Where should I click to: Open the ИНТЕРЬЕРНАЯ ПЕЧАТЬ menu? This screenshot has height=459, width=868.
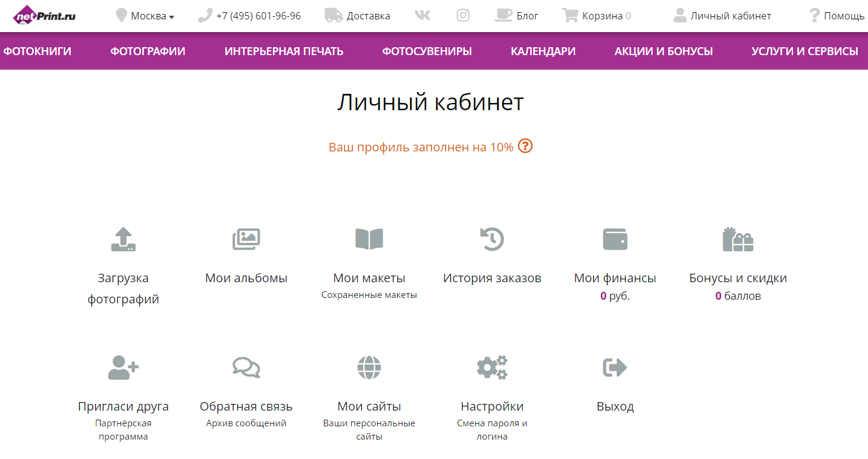(x=284, y=51)
